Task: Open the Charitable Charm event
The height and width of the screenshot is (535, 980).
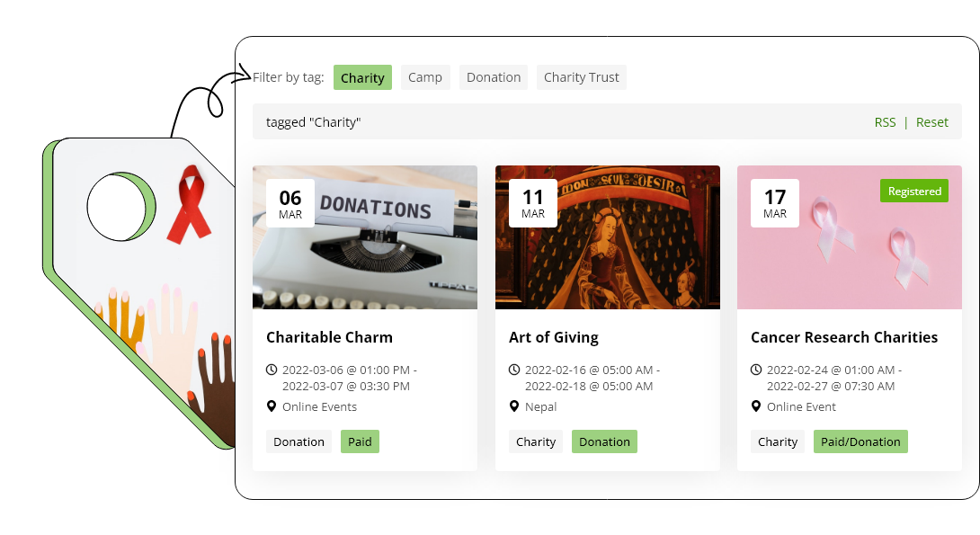Action: point(330,337)
